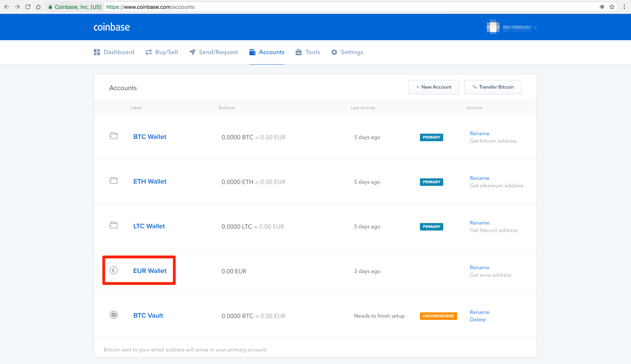
Task: Click the green padlock security icon
Action: tap(50, 7)
